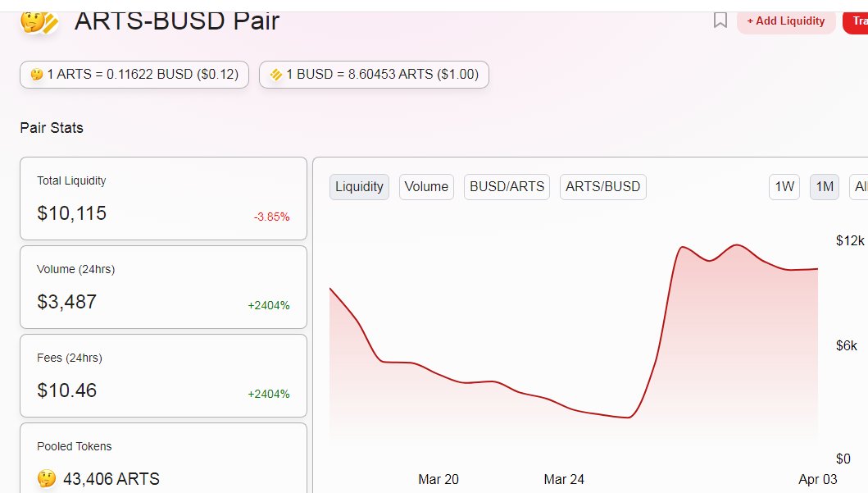The height and width of the screenshot is (493, 868).
Task: Click the 1 BUSD = 8.60453 ARTS rate pill
Action: [374, 74]
